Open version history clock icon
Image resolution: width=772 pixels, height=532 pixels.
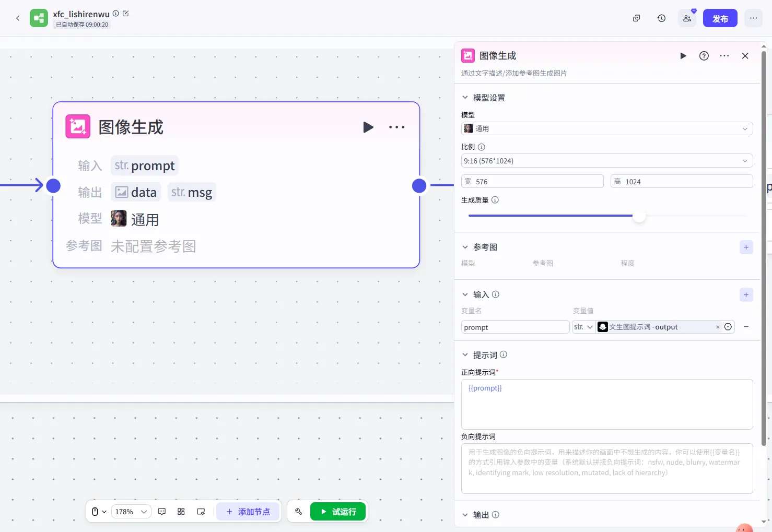pos(661,18)
